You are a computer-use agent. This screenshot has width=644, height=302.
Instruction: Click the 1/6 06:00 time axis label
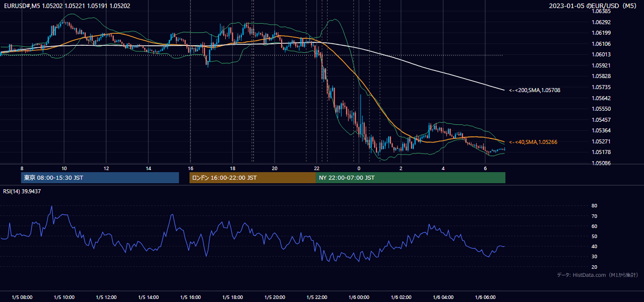click(486, 297)
